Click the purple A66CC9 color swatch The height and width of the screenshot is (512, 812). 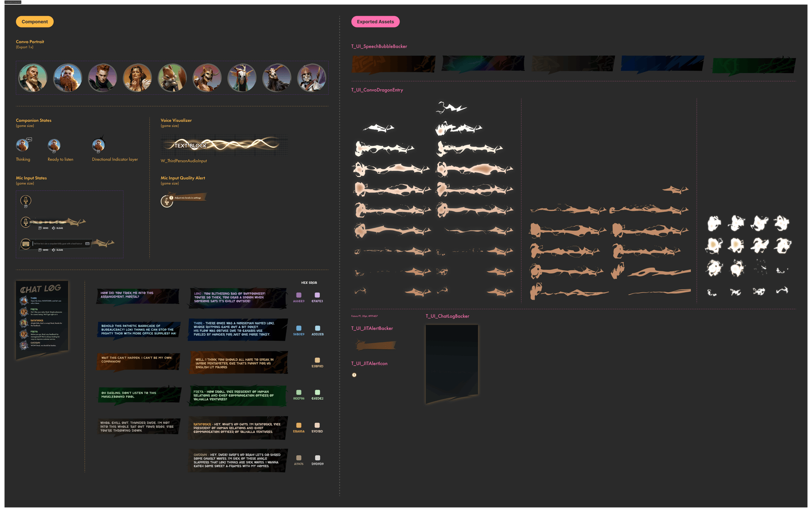pos(299,295)
